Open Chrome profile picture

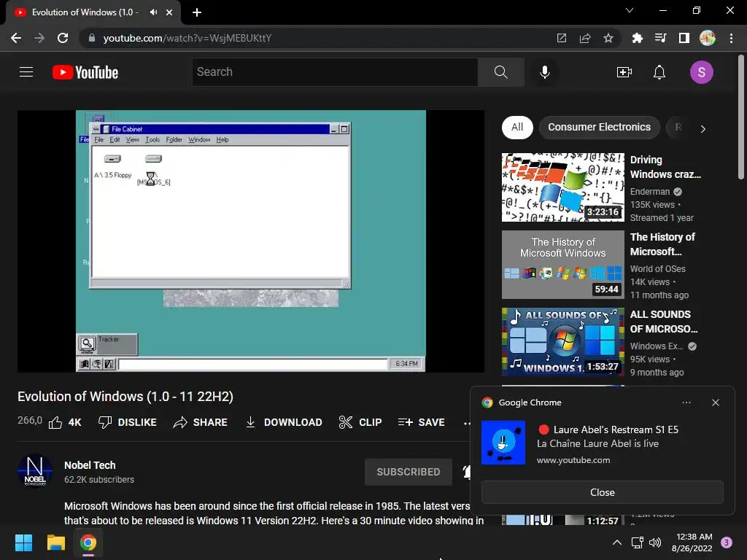(x=708, y=38)
